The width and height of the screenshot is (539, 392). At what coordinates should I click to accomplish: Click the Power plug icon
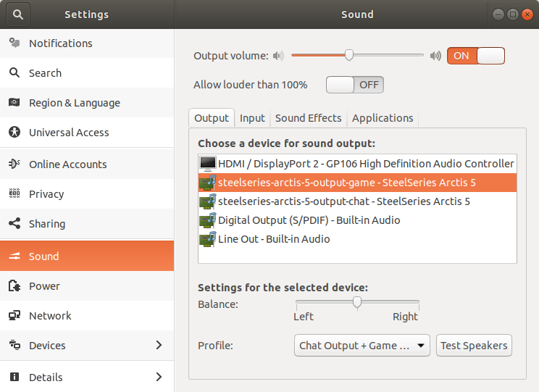[x=14, y=285]
